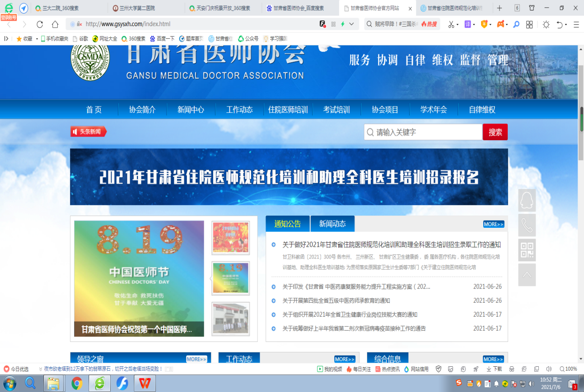Open the QR code icon on sidebar
This screenshot has height=392, width=584.
click(527, 250)
